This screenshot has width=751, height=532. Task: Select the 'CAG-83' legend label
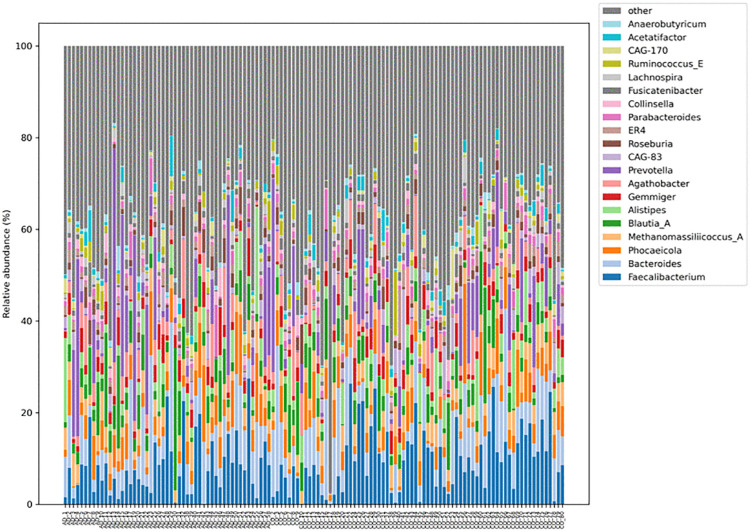(645, 157)
